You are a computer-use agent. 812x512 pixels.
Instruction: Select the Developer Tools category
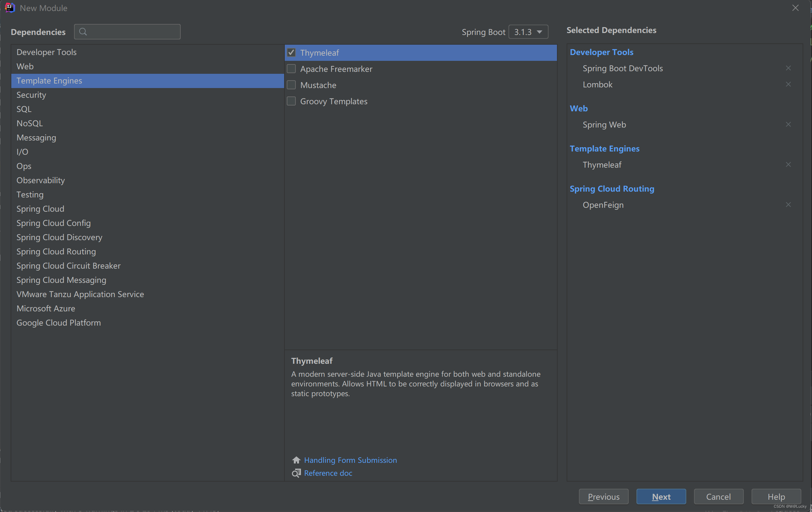click(47, 52)
